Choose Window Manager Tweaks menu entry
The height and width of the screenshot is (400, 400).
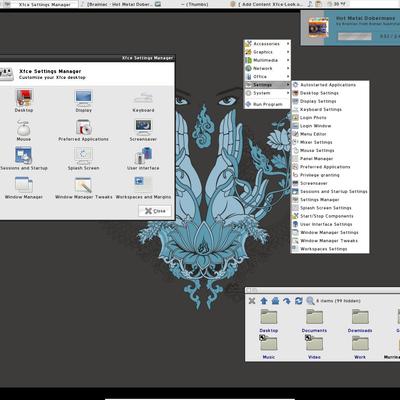coord(330,241)
